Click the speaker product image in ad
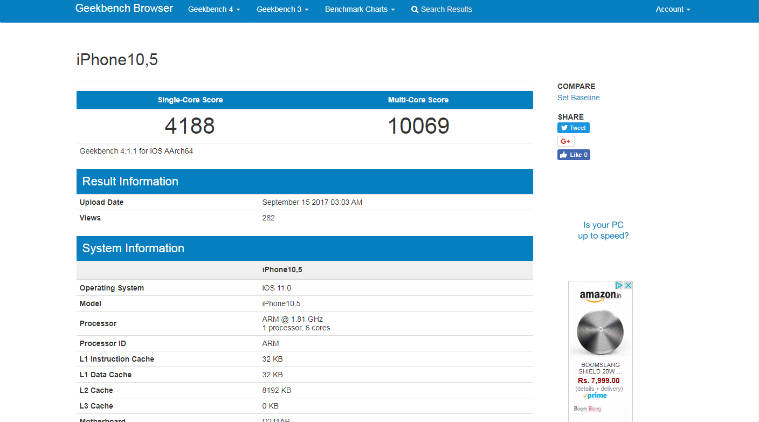 click(601, 333)
